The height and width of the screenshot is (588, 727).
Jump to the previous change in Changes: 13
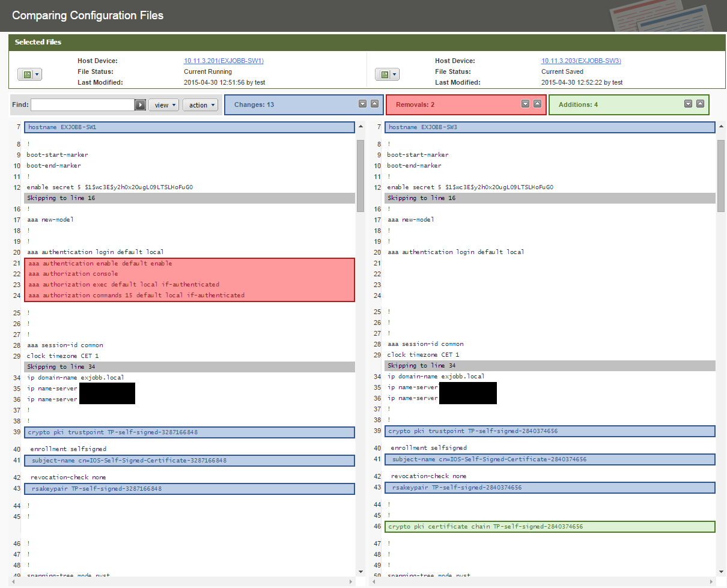click(375, 104)
